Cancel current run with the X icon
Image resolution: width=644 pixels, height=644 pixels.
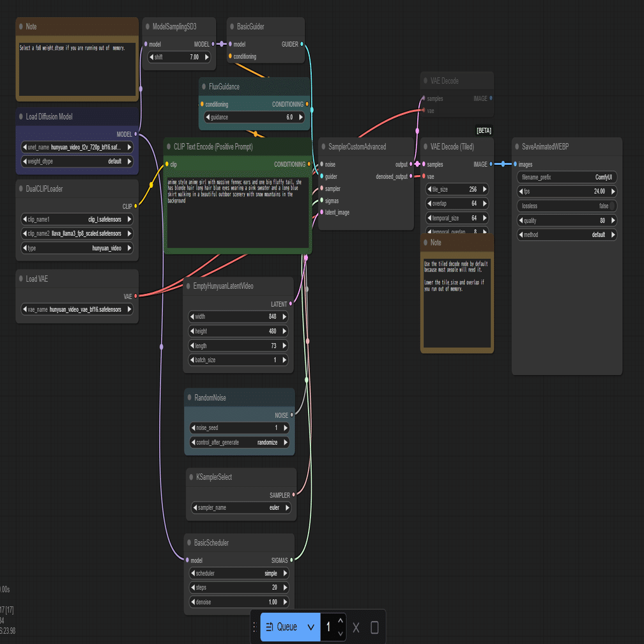point(356,627)
